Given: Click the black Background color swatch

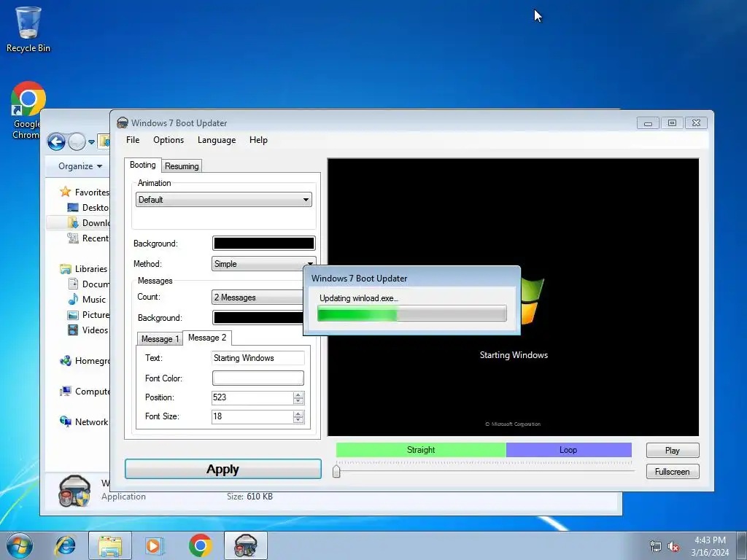Looking at the screenshot, I should [264, 244].
